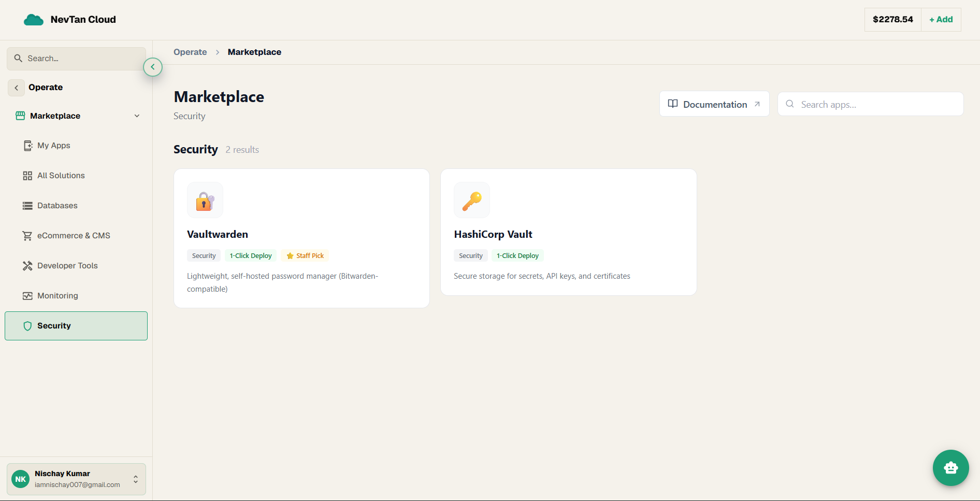
Task: Click the Marketplace page heading
Action: click(219, 97)
